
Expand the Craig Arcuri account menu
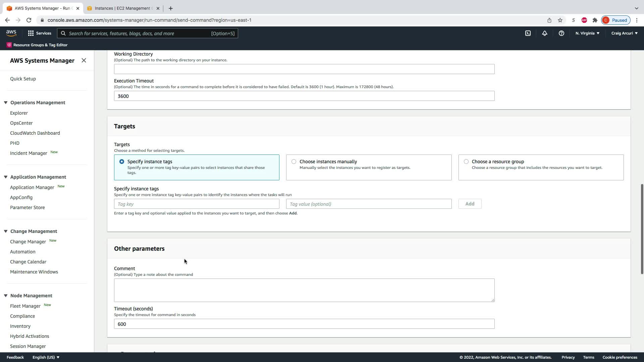[x=624, y=33]
